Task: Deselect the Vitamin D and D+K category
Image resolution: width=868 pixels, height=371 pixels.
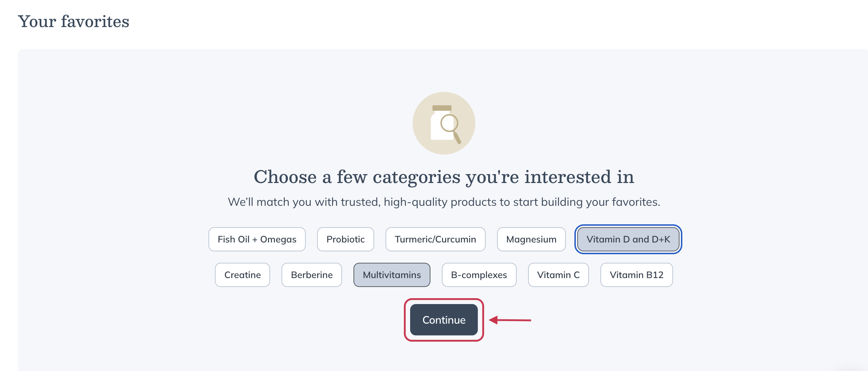Action: [x=628, y=239]
